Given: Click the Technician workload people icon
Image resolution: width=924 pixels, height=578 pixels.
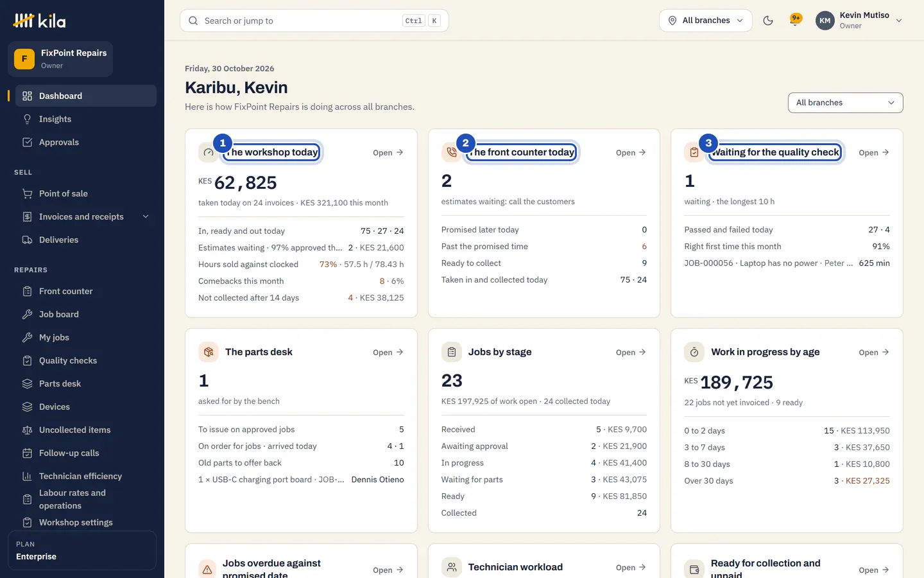Looking at the screenshot, I should (452, 567).
